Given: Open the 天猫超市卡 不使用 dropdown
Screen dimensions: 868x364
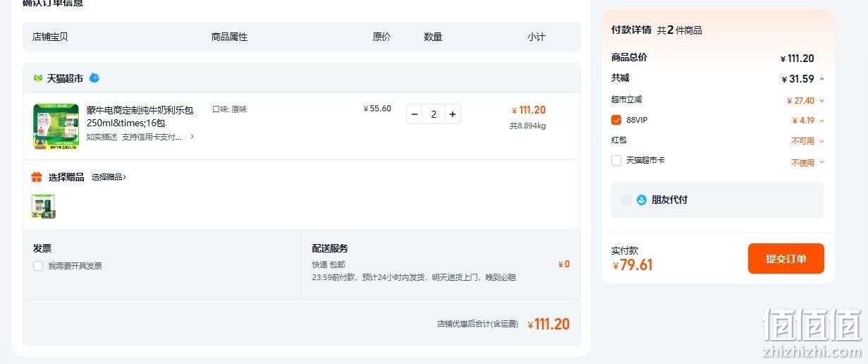Looking at the screenshot, I should pyautogui.click(x=822, y=162).
